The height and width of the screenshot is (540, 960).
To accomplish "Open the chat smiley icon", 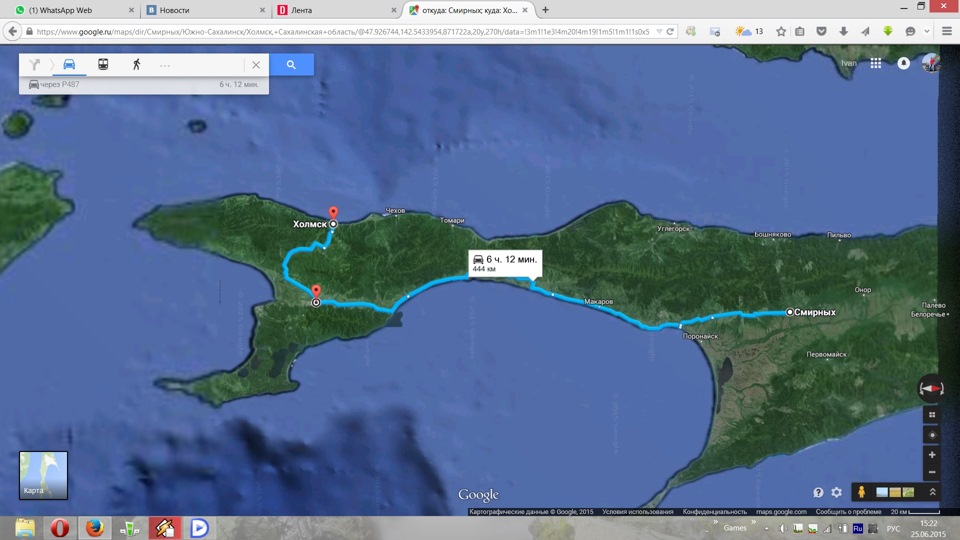I will [910, 31].
